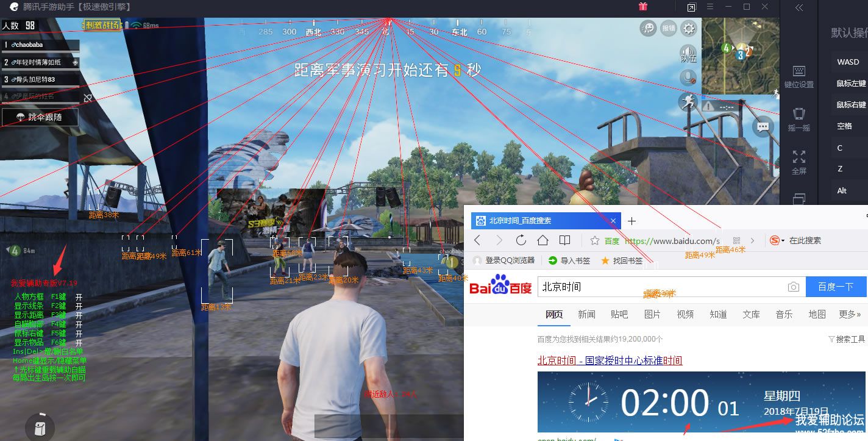Click the browser address bar URL
This screenshot has width=868, height=441.
672,241
